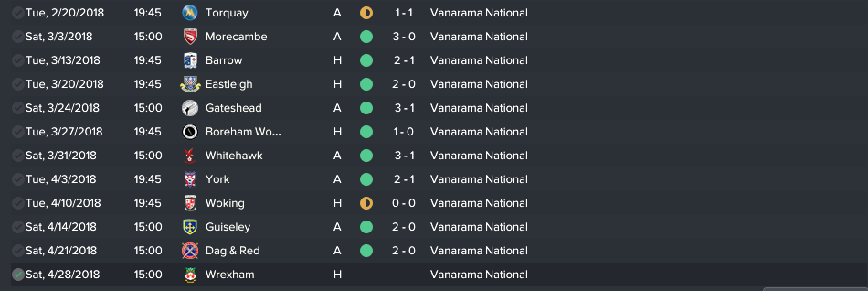Screen dimensions: 868x291
Task: Click the Guiseley club badge
Action: coord(190,227)
